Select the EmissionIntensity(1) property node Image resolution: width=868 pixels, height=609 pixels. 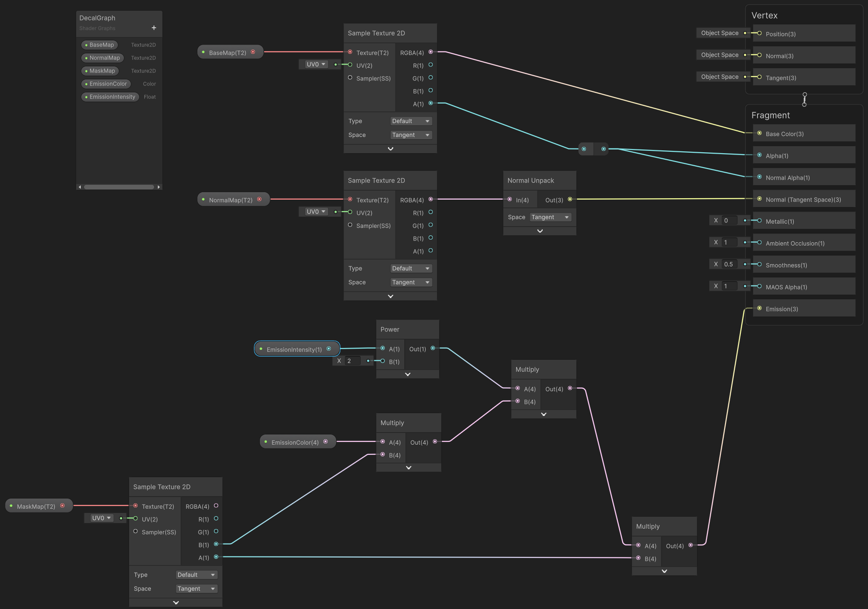[x=297, y=349]
